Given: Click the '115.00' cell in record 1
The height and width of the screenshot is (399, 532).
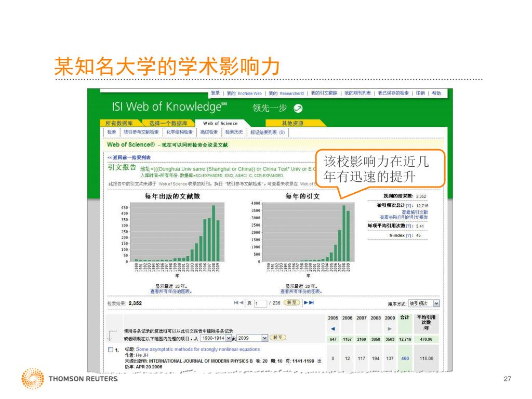Looking at the screenshot, I should (x=426, y=358).
